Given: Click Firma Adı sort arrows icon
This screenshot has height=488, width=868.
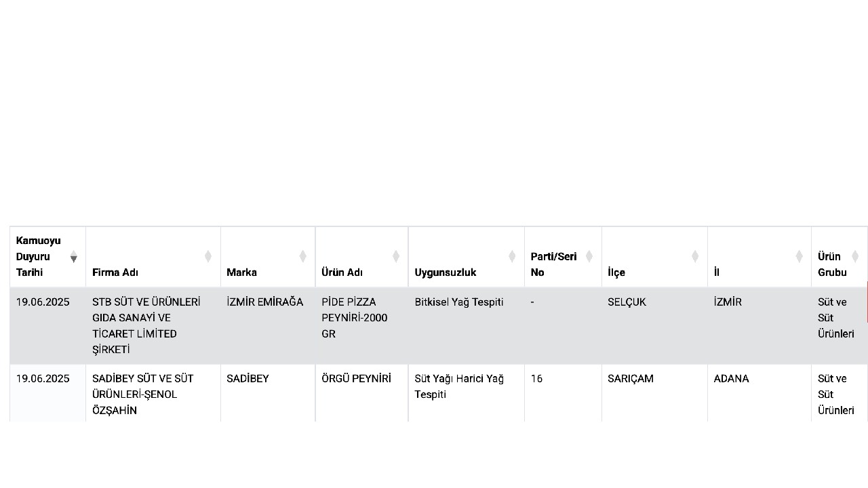Looking at the screenshot, I should (x=208, y=256).
